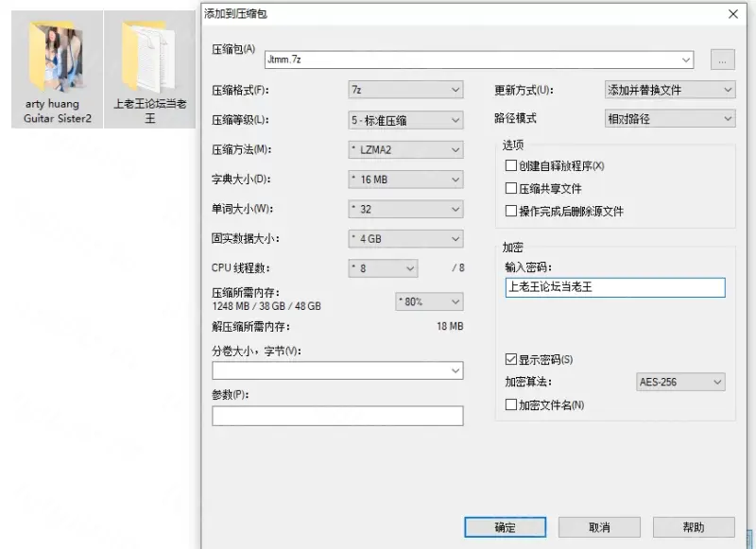
Task: Click the 确定 button
Action: point(506,527)
